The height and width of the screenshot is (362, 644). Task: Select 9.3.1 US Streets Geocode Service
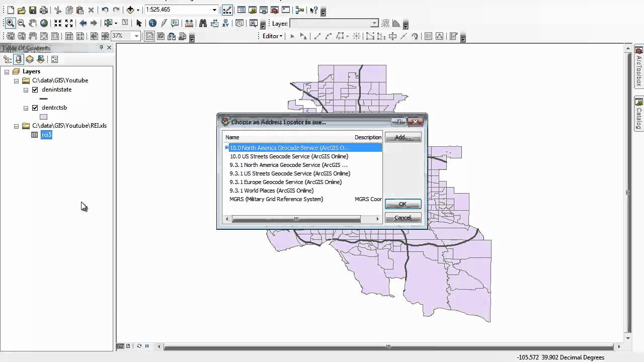click(290, 173)
